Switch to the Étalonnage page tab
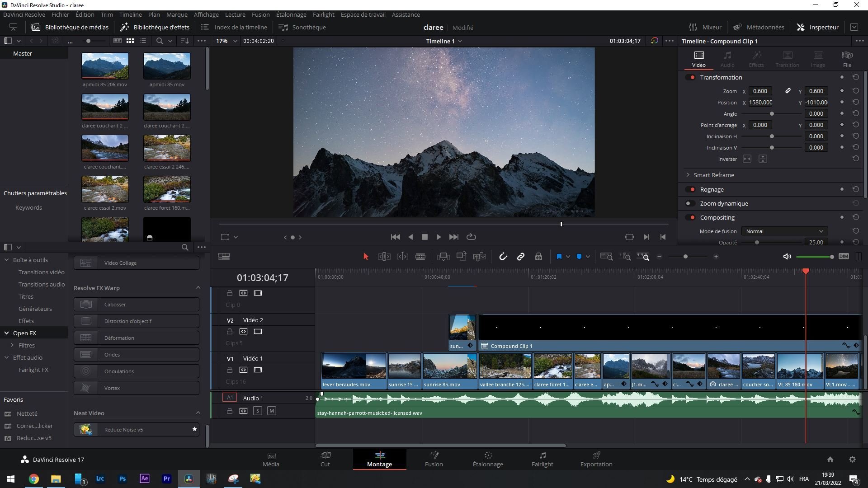The width and height of the screenshot is (868, 488). pyautogui.click(x=488, y=459)
